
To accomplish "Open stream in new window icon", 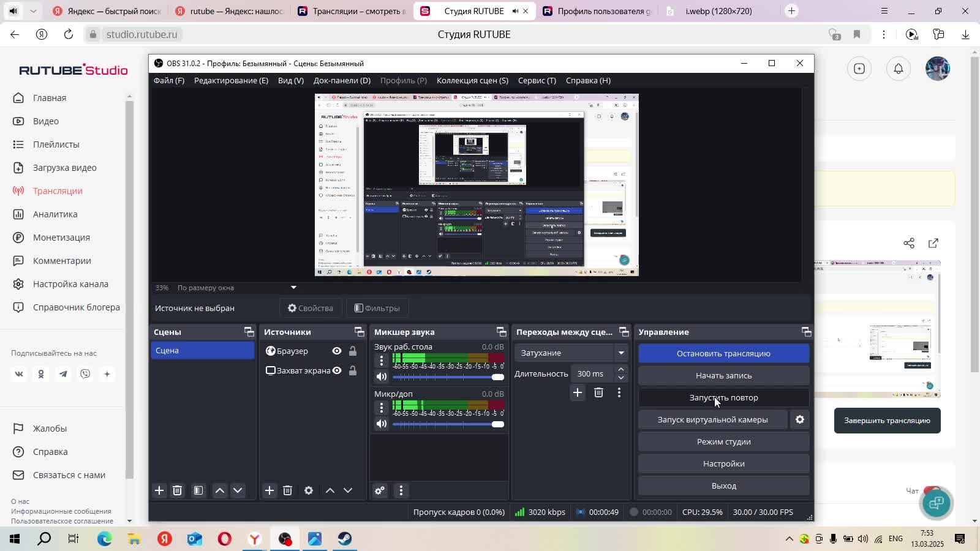I will [x=933, y=243].
